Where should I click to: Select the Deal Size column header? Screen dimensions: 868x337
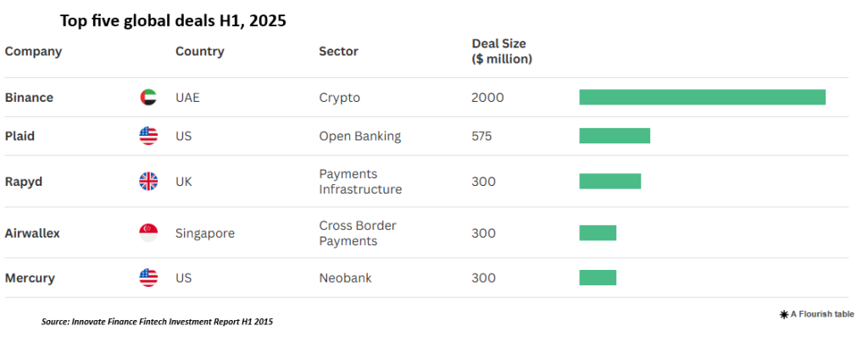[502, 51]
